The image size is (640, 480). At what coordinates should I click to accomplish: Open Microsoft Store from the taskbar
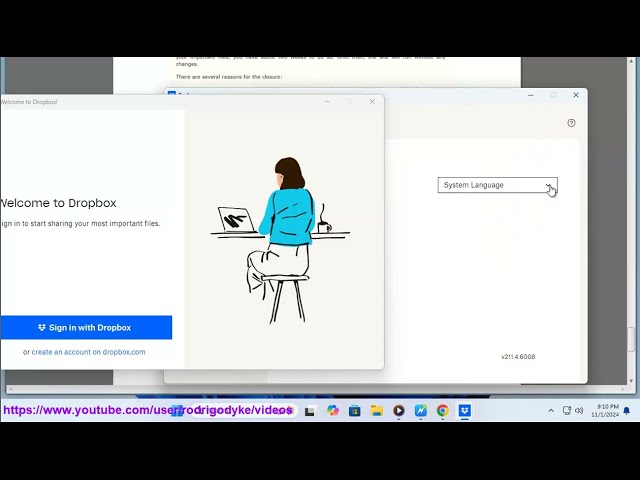tap(355, 411)
